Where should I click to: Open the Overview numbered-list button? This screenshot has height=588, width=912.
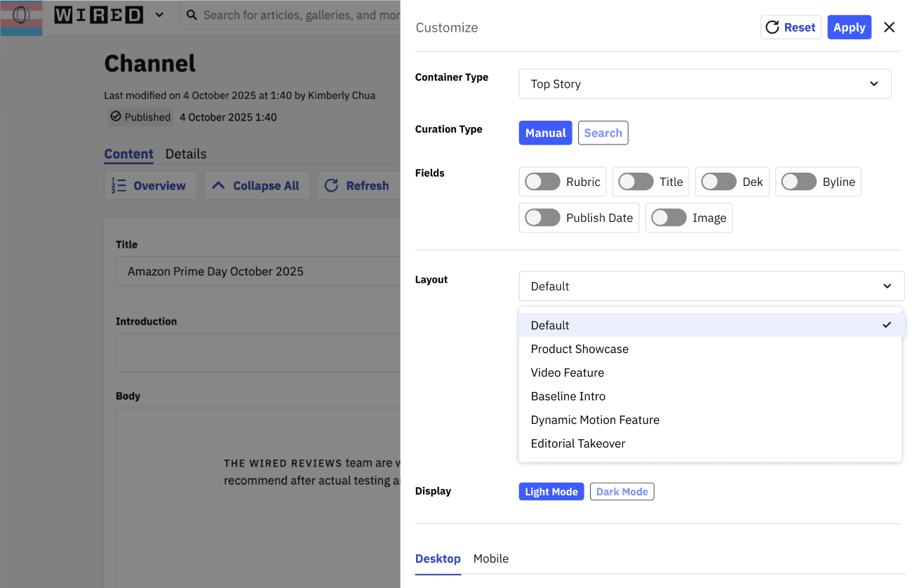[150, 186]
